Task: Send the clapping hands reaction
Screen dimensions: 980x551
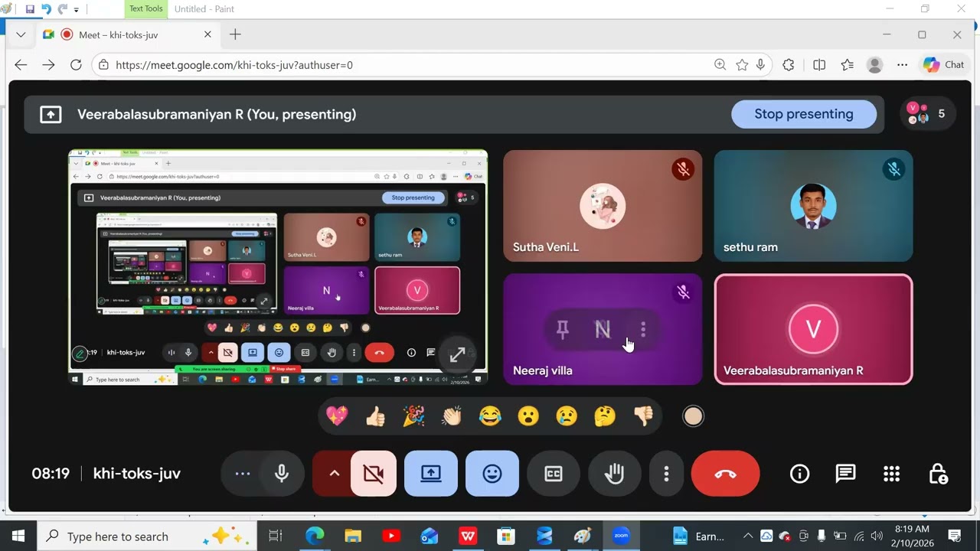Action: pos(452,416)
